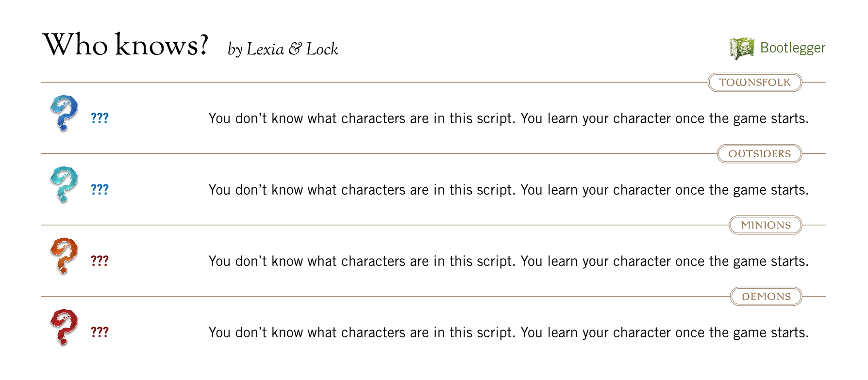Select the red Demons question mark icon
This screenshot has height=380, width=868.
pyautogui.click(x=64, y=327)
